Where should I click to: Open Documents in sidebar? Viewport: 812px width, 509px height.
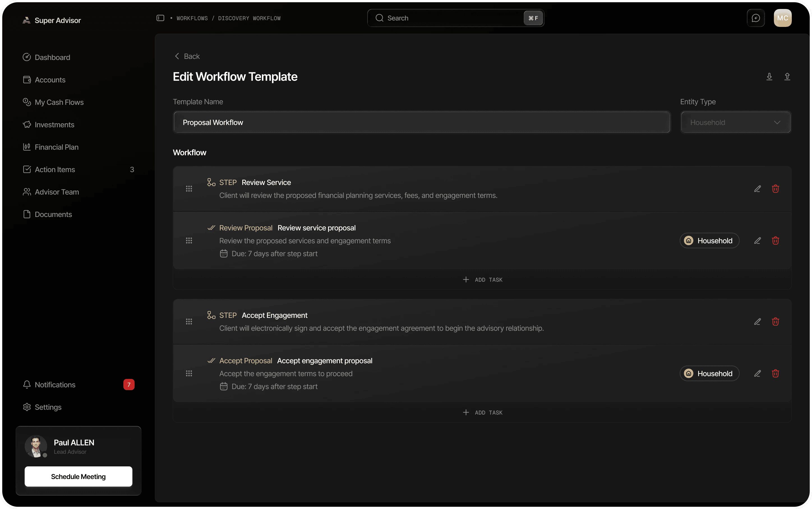(47, 214)
